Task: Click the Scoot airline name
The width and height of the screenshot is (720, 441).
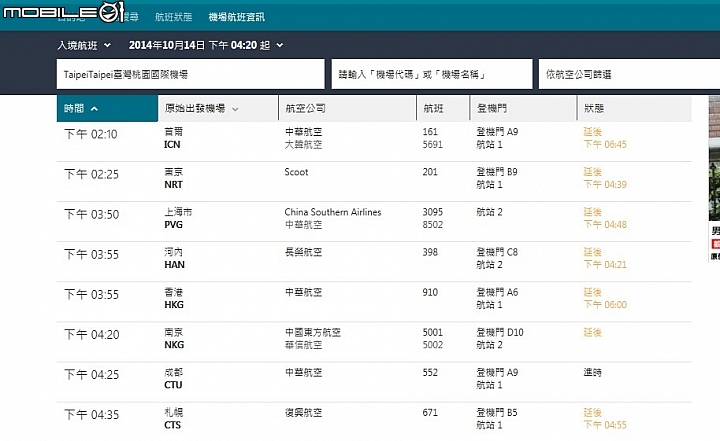Action: (296, 172)
